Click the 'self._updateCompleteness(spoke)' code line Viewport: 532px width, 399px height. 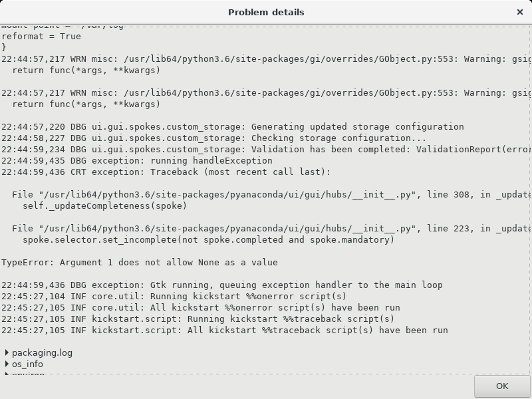pos(105,206)
